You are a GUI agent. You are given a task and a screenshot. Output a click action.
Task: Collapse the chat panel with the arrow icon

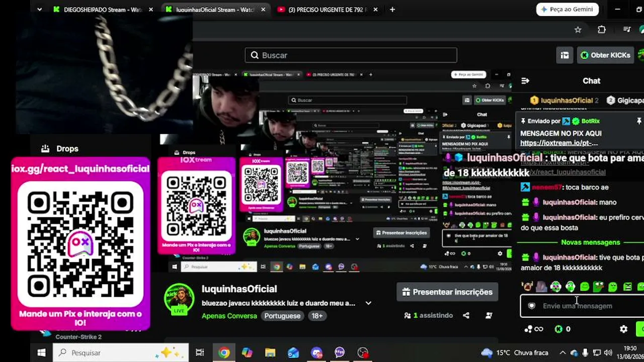525,80
